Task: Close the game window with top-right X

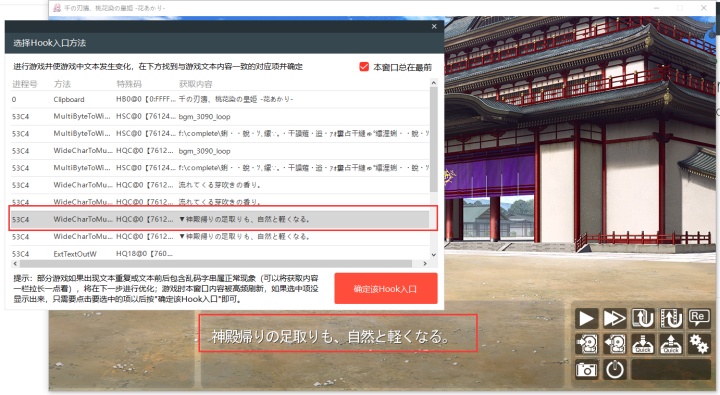Action: click(703, 8)
